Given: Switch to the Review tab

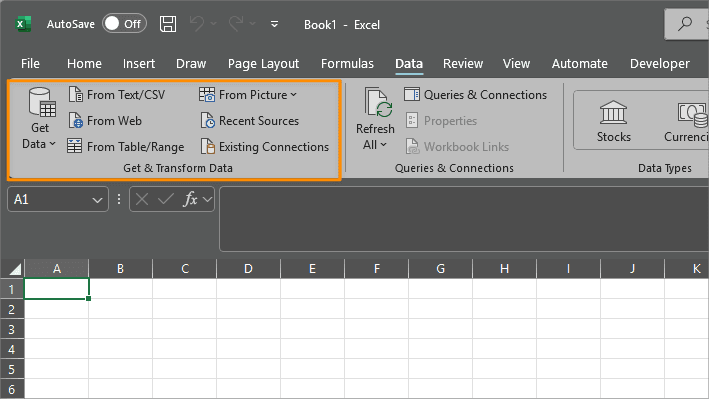Looking at the screenshot, I should click(463, 64).
